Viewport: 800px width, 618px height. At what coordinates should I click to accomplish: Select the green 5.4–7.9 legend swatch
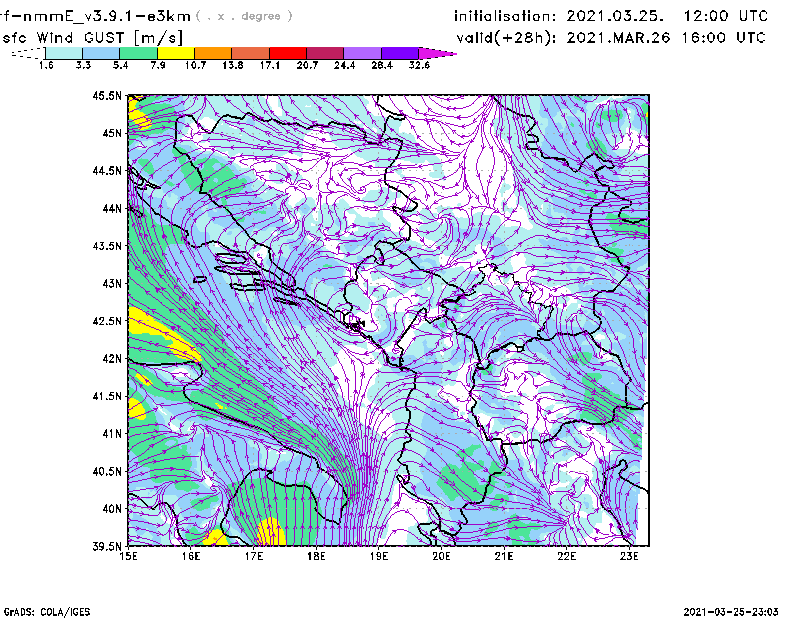(139, 53)
